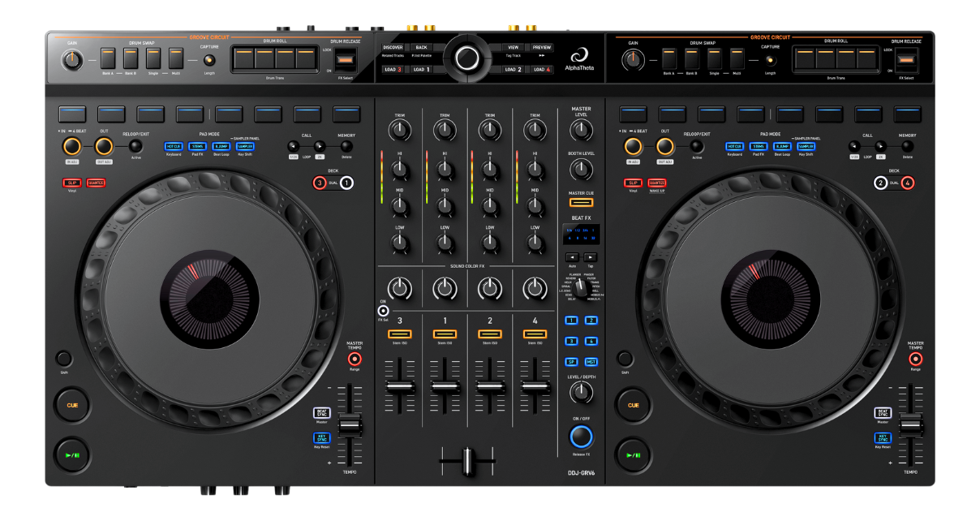Assign Beat FX to channel 2 button
The height and width of the screenshot is (521, 980).
(x=591, y=321)
